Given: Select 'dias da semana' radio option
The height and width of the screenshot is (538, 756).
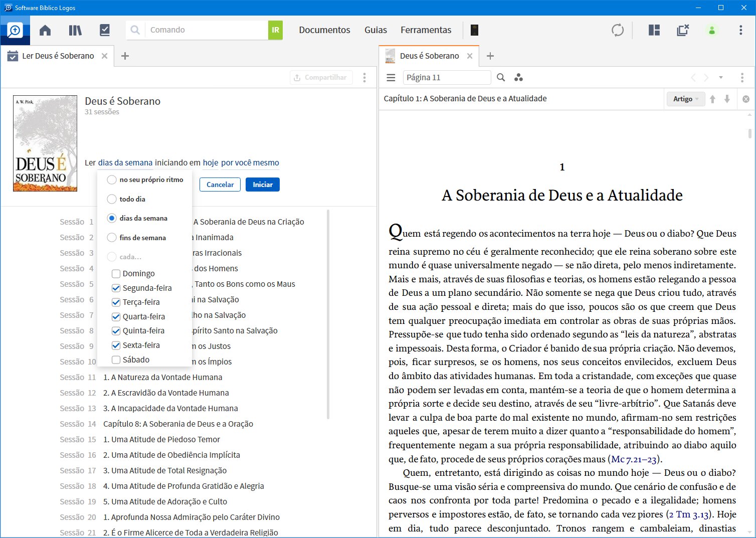Looking at the screenshot, I should point(112,218).
